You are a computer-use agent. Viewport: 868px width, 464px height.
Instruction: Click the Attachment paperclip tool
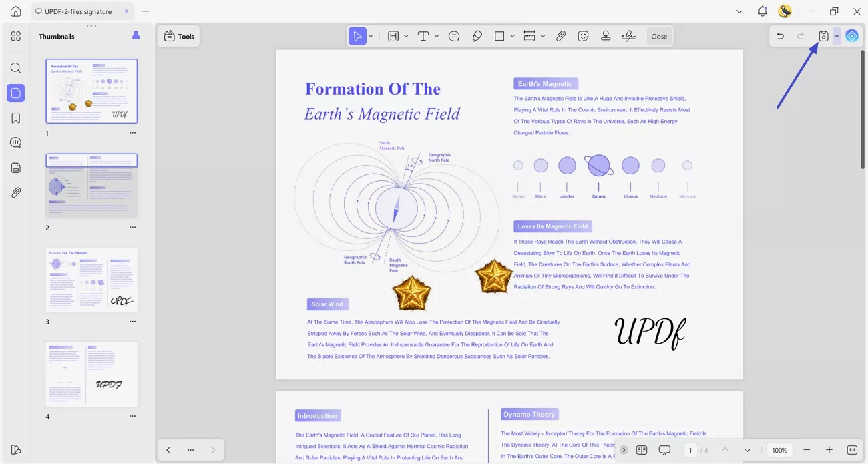pos(561,36)
